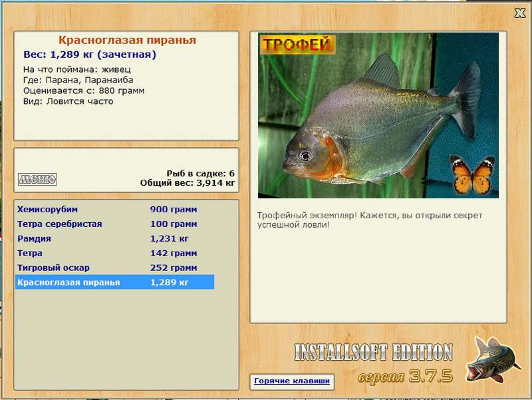Select highlighted Красноглазая пиранья row
This screenshot has height=400, width=532.
click(x=114, y=282)
